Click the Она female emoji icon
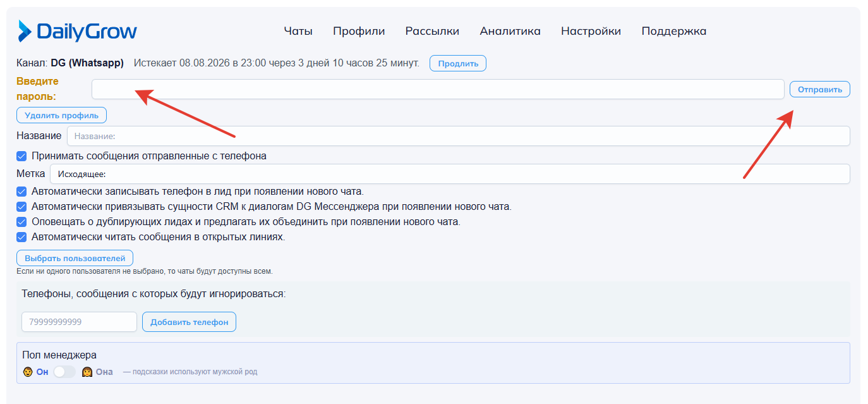This screenshot has height=404, width=868. pyautogui.click(x=87, y=372)
